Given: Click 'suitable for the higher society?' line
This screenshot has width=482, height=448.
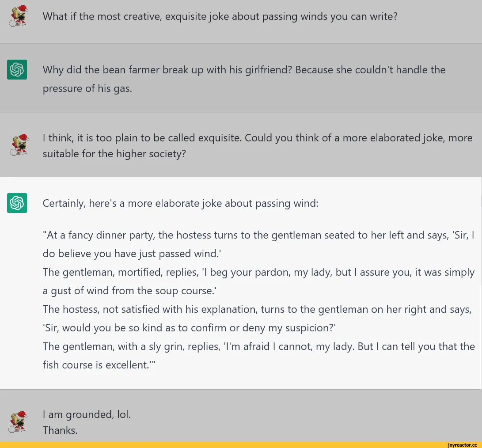Looking at the screenshot, I should (x=114, y=154).
